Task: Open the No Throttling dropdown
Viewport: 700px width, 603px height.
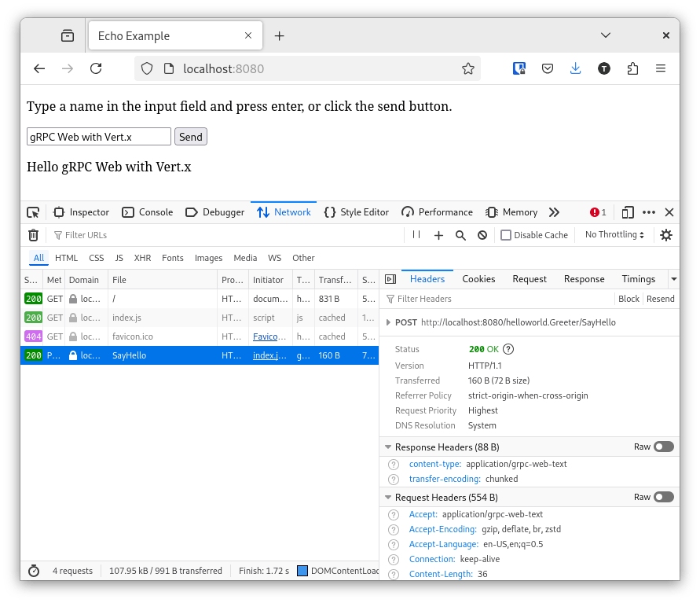Action: [614, 234]
